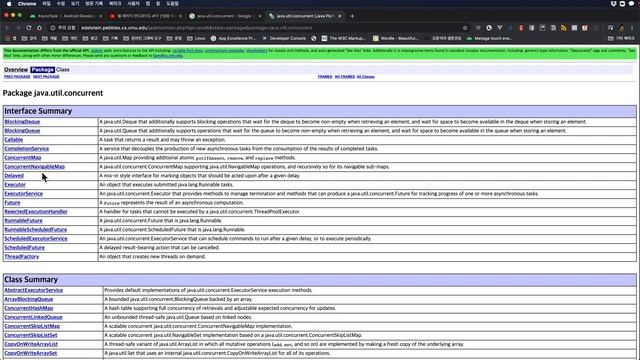
Task: Open the ExecutorService interface link
Action: (24, 193)
